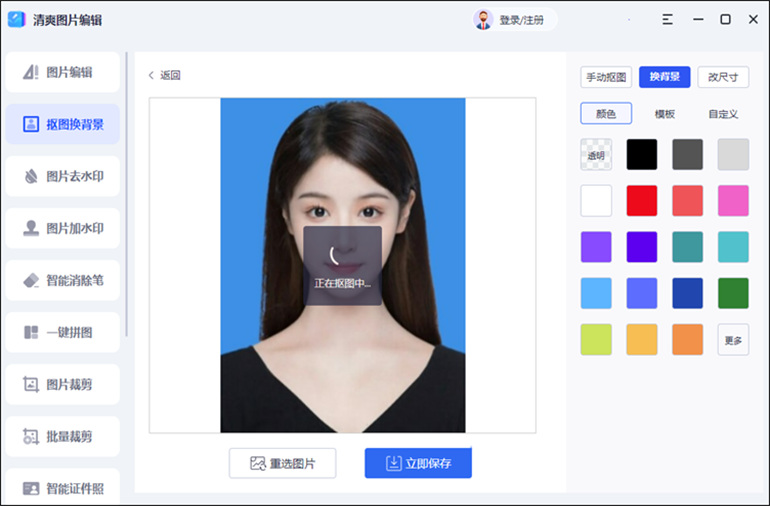770x506 pixels.
Task: Open 智能消除笔 in the sidebar
Action: click(x=62, y=281)
